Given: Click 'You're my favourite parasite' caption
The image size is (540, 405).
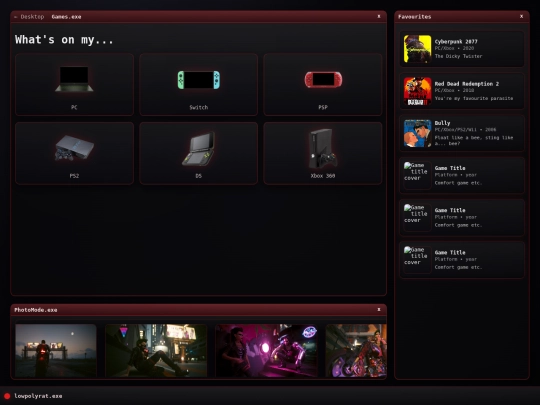Looking at the screenshot, I should (474, 98).
